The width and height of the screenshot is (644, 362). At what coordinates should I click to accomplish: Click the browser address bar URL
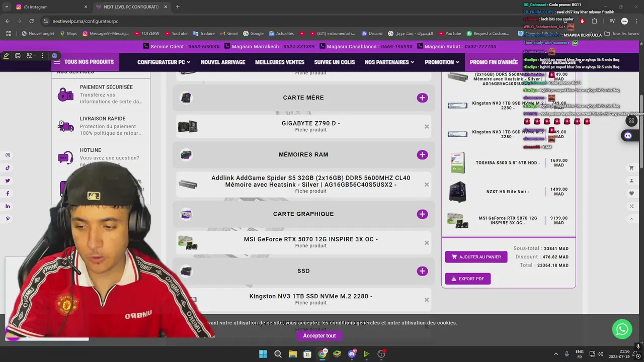(x=86, y=21)
